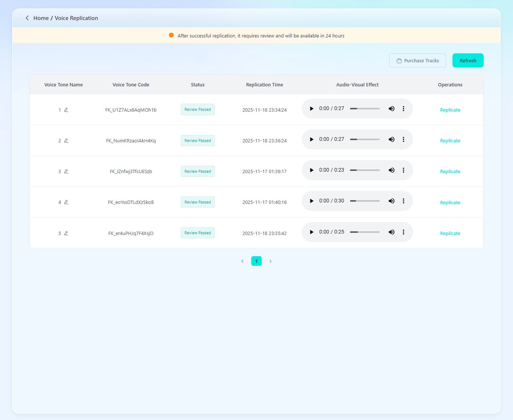
Task: Play the 0:30 audio clip in row 4
Action: click(311, 201)
